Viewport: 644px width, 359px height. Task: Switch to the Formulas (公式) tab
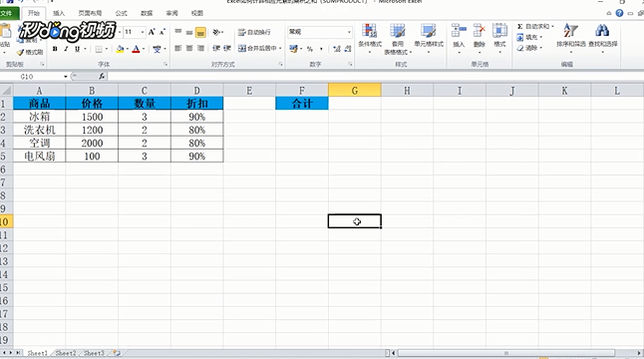122,13
